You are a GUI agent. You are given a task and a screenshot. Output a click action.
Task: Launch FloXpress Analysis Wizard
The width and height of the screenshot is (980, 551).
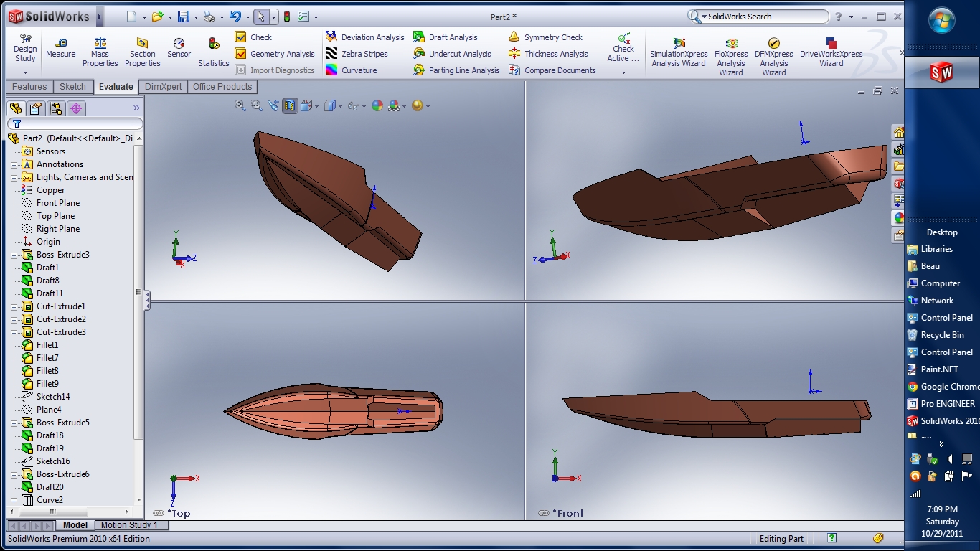731,57
